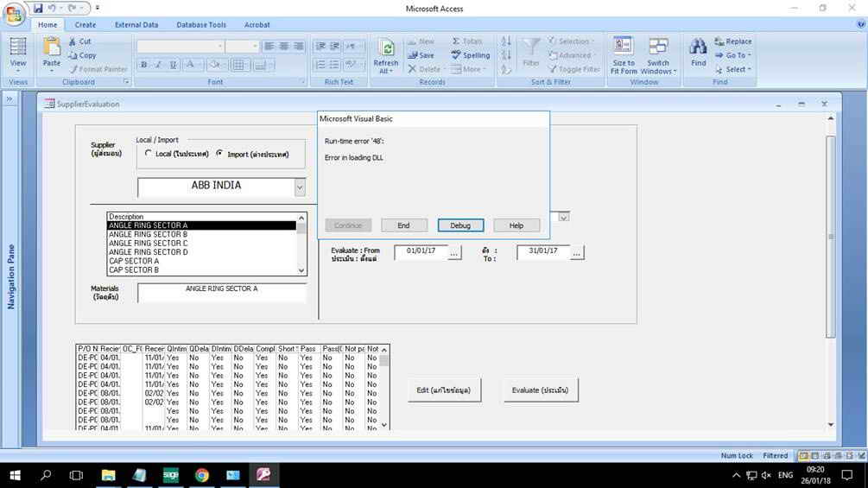Image resolution: width=868 pixels, height=488 pixels.
Task: Click the form's vertical scrollbar
Action: (830, 237)
